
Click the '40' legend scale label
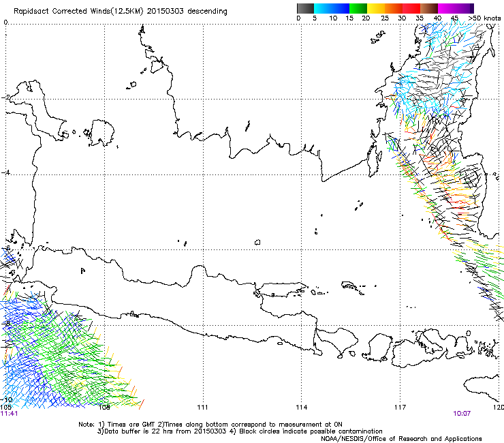[x=437, y=18]
